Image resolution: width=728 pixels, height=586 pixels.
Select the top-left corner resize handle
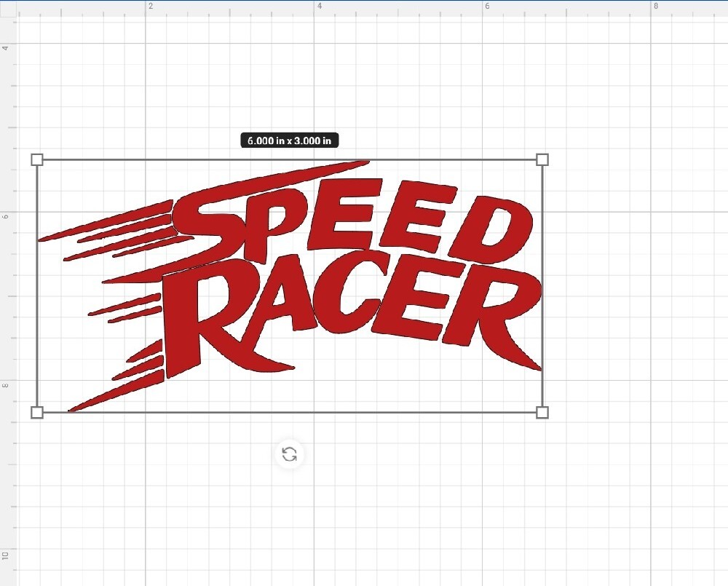click(36, 159)
